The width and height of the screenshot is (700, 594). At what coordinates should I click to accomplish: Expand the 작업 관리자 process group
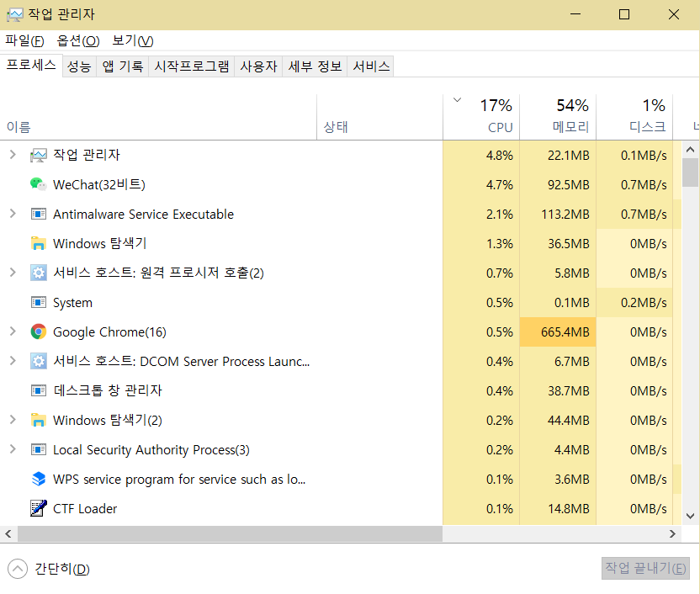click(x=13, y=155)
